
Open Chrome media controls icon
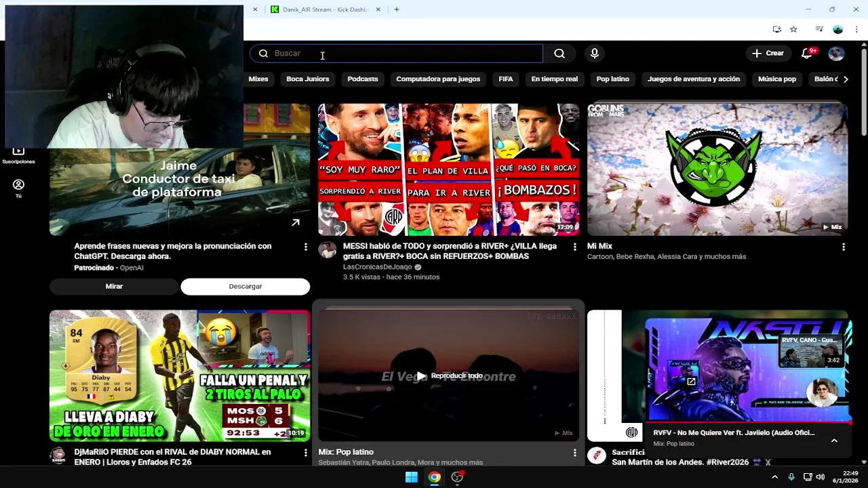[x=819, y=29]
